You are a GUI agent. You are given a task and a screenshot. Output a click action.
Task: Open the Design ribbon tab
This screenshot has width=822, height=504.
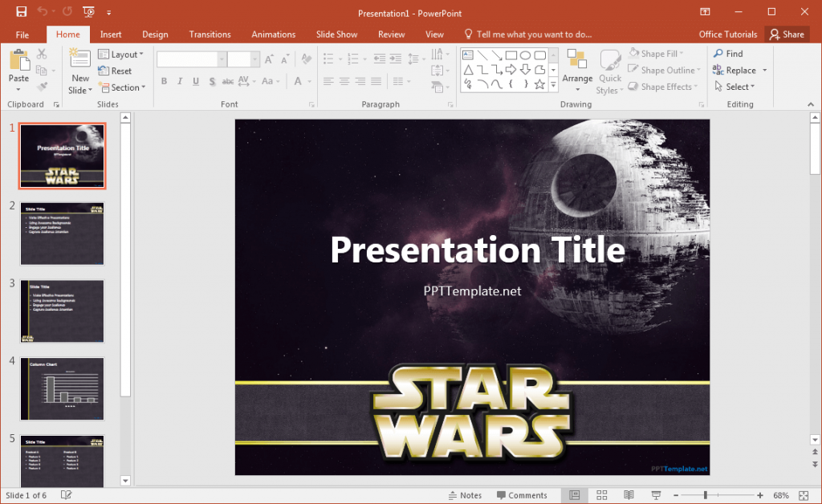[x=155, y=34]
